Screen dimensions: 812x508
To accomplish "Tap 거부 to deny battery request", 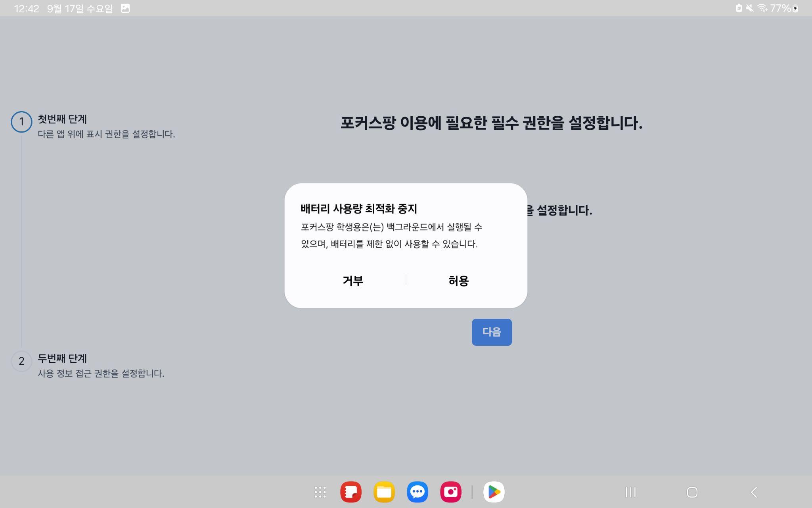I will pyautogui.click(x=352, y=281).
